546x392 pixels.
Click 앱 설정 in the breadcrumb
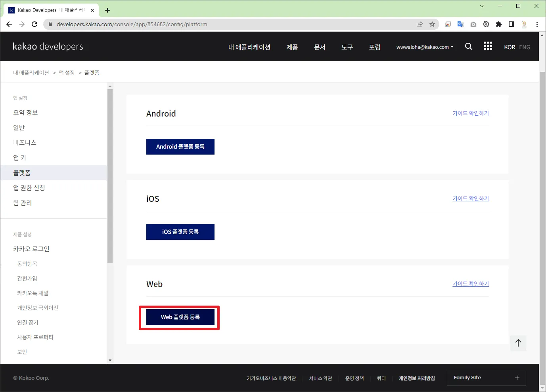point(67,73)
